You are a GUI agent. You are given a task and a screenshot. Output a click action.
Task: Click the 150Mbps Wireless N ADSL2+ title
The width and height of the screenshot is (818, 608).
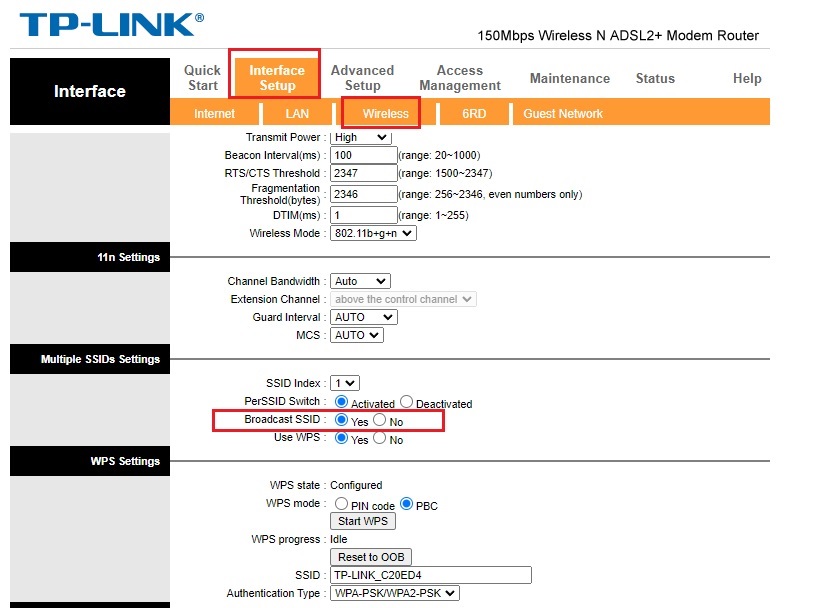pos(618,35)
